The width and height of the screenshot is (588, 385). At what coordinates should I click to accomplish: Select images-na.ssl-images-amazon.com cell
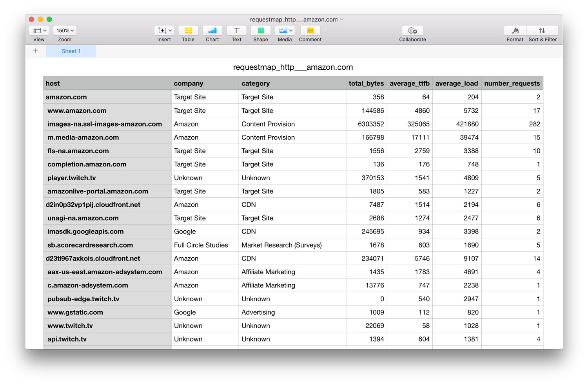[107, 124]
